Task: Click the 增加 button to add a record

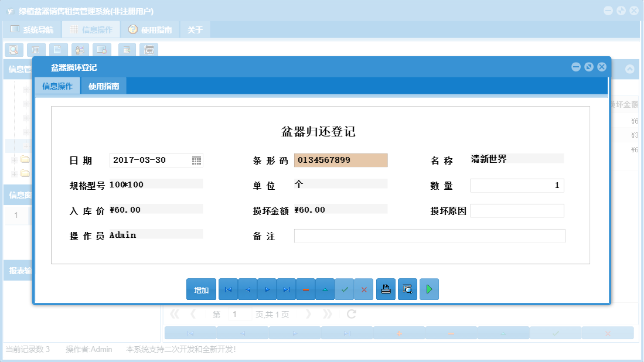Action: pos(202,289)
